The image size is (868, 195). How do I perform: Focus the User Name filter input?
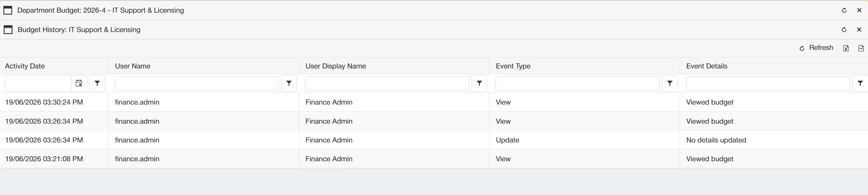click(x=197, y=83)
